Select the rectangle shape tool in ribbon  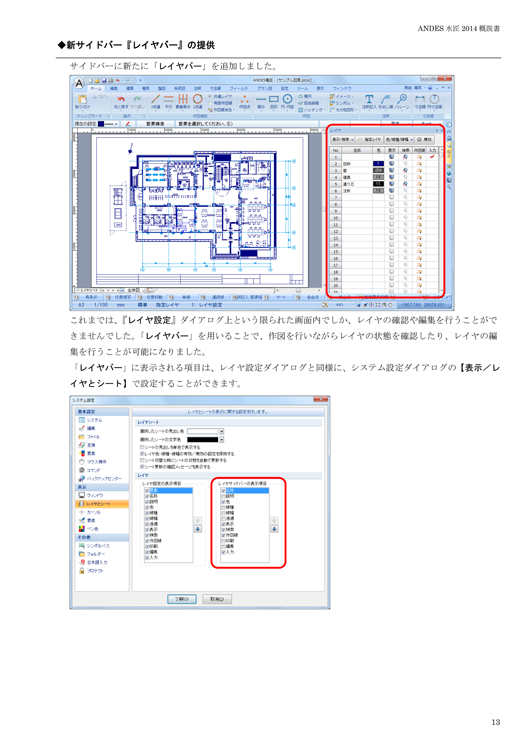(x=274, y=99)
